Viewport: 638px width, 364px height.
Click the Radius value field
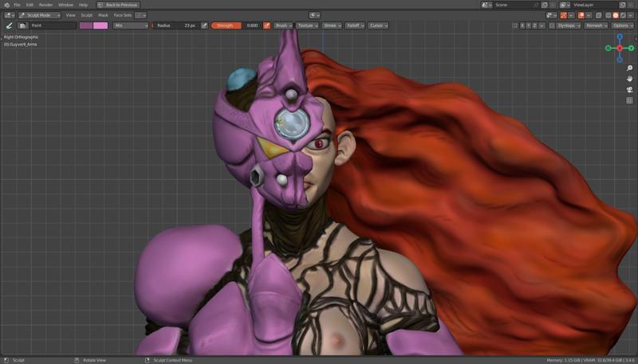click(x=175, y=25)
